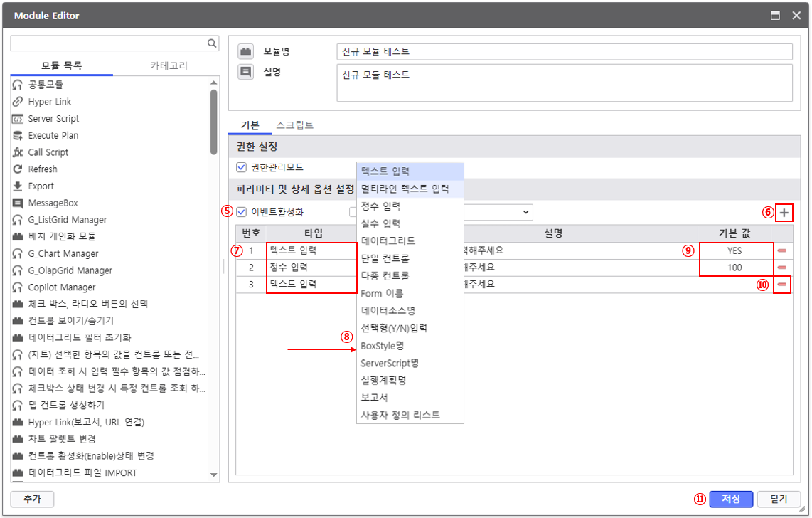The width and height of the screenshot is (812, 518).
Task: Select Hyper Link module icon in list
Action: (18, 102)
